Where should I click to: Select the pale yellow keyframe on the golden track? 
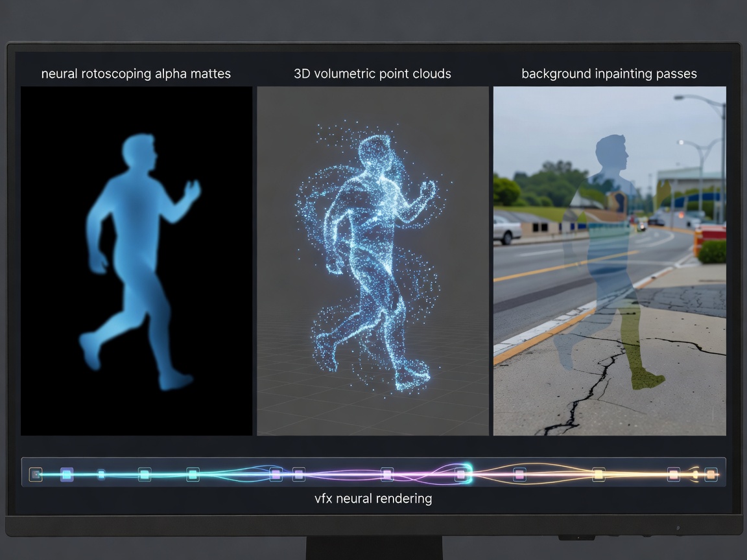click(x=599, y=474)
